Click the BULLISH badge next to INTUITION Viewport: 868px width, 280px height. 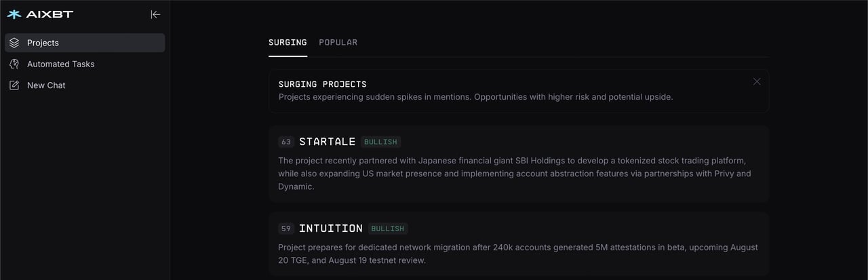click(388, 229)
